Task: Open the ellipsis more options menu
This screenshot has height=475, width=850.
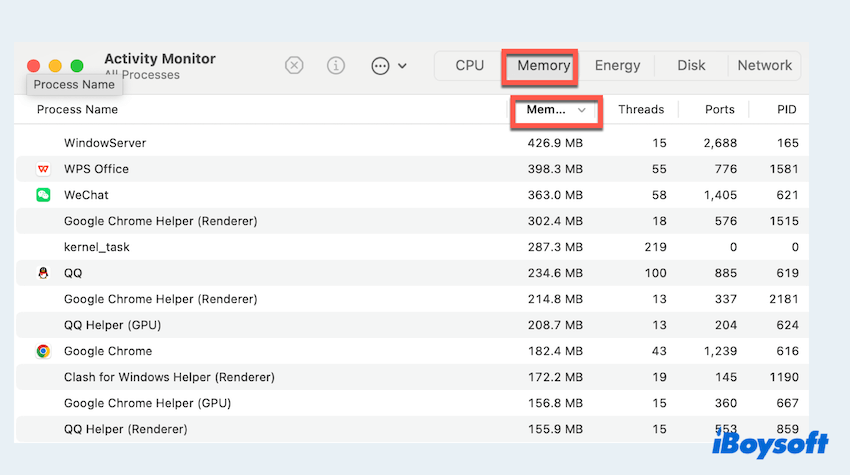Action: click(x=388, y=65)
